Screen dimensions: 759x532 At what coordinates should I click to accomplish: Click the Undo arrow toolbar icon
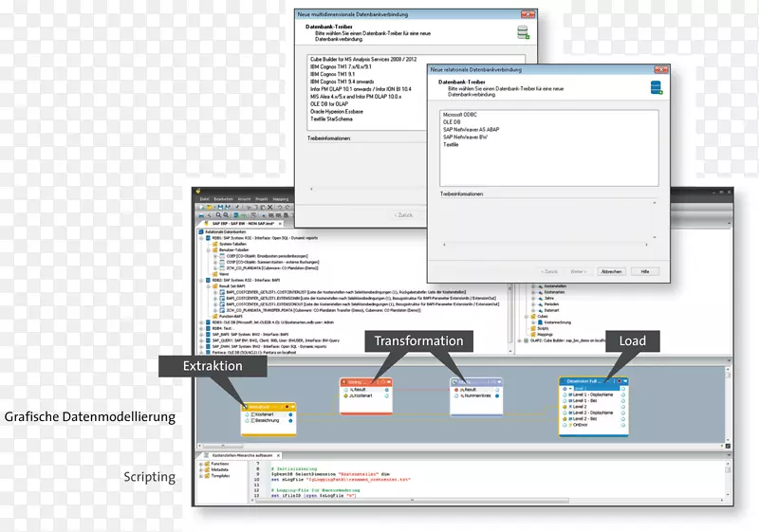tap(280, 207)
